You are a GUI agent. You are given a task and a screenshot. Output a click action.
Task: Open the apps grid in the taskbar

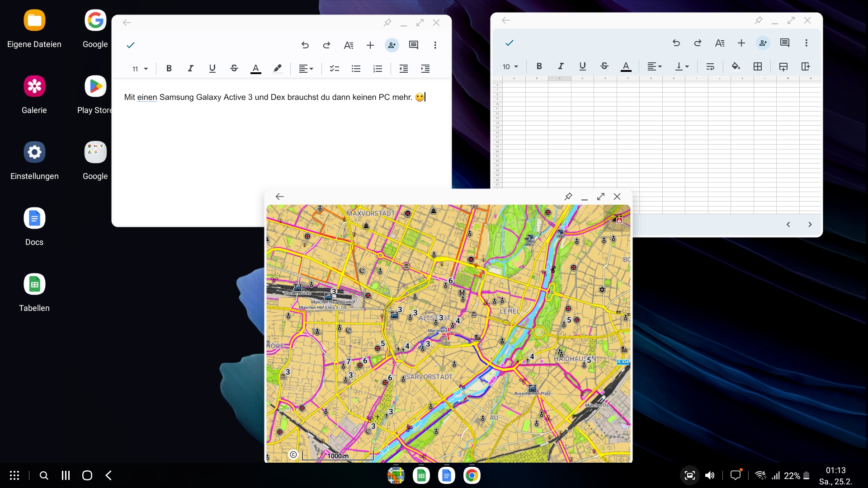(x=14, y=475)
